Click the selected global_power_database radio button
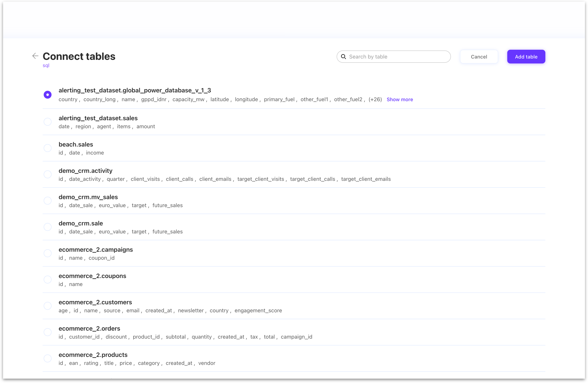 pos(47,95)
